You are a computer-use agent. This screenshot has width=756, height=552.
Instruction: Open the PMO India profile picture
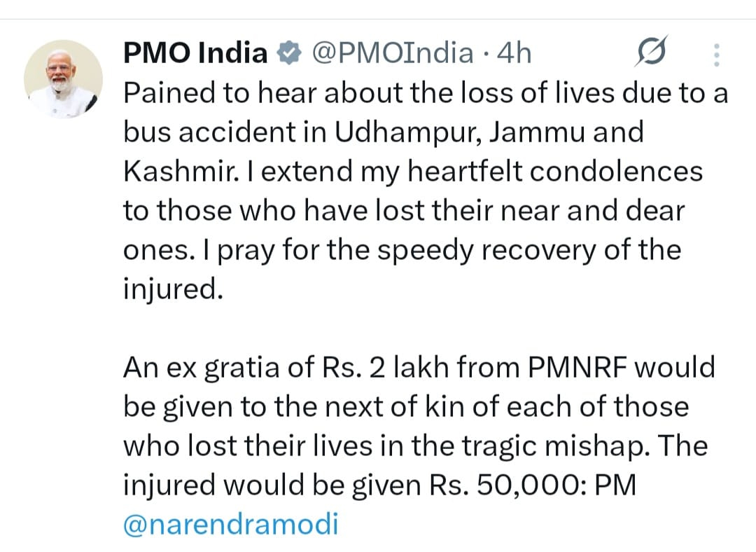tap(63, 78)
